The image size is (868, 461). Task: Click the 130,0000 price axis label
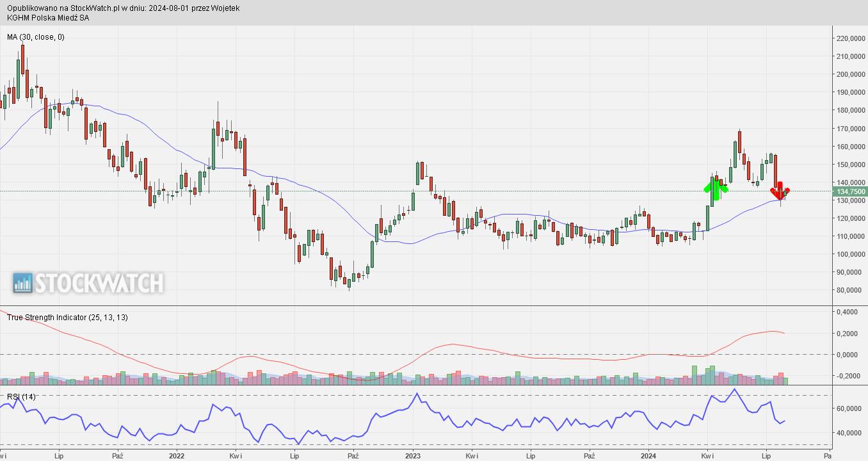pyautogui.click(x=851, y=200)
